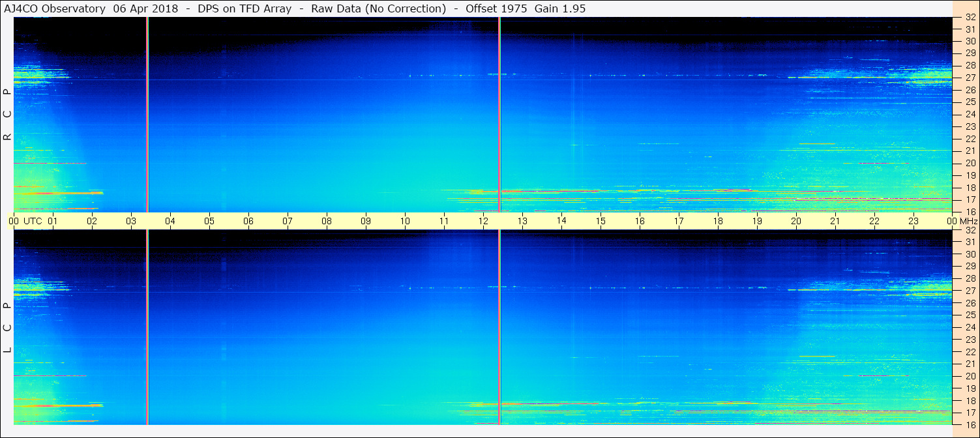
Task: Click the 25 MHz label of LCP panel
Action: click(970, 315)
